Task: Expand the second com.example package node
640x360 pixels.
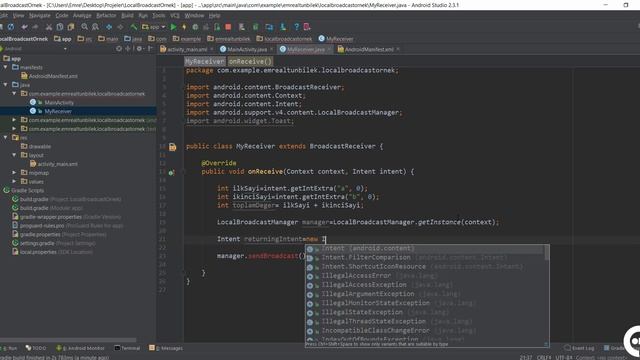Action: (14, 120)
